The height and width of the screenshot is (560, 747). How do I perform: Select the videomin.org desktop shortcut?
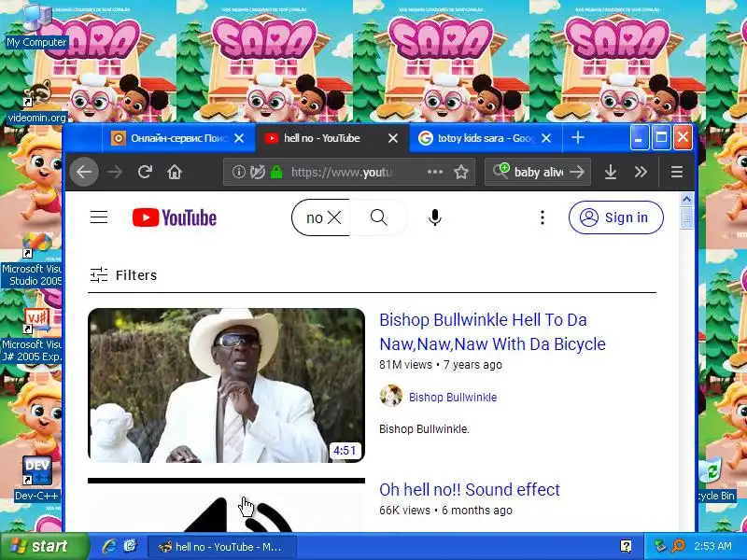pyautogui.click(x=36, y=102)
